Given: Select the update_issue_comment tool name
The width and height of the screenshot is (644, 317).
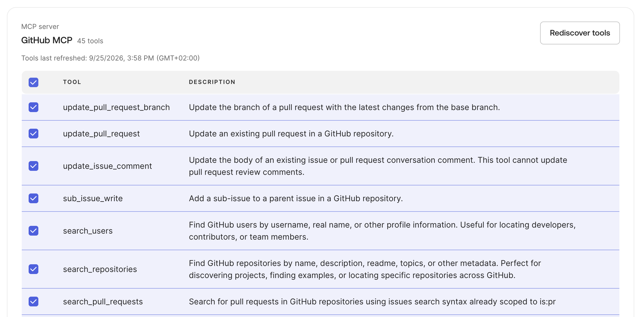Looking at the screenshot, I should coord(107,166).
